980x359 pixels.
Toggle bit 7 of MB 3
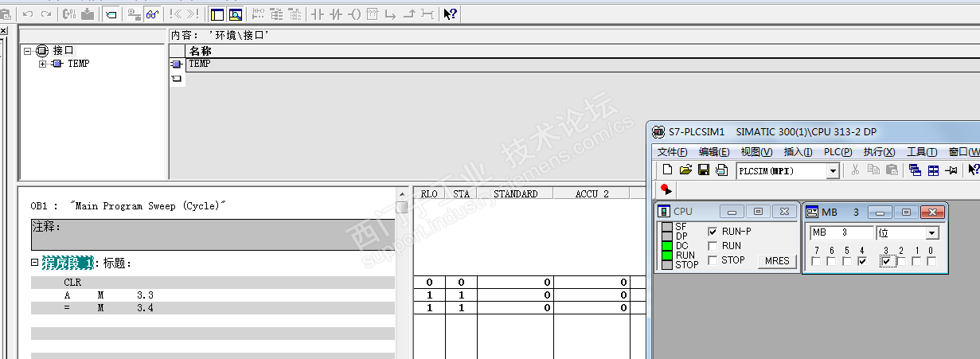816,261
